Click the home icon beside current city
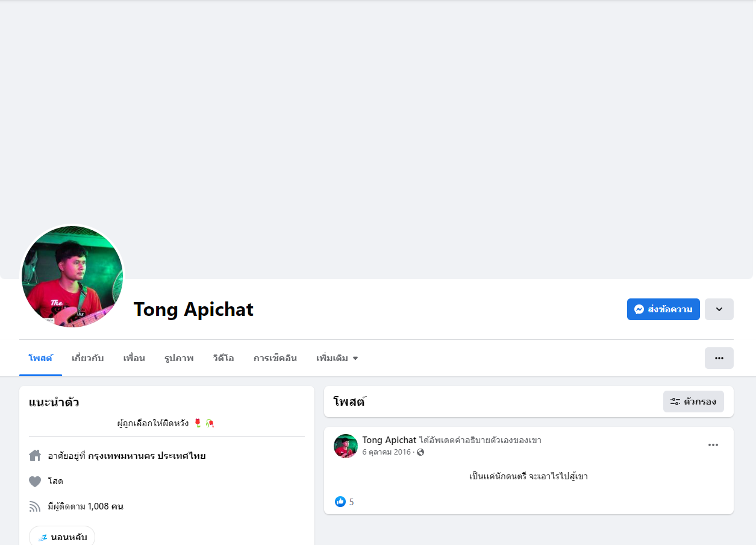756x545 pixels. [x=35, y=456]
